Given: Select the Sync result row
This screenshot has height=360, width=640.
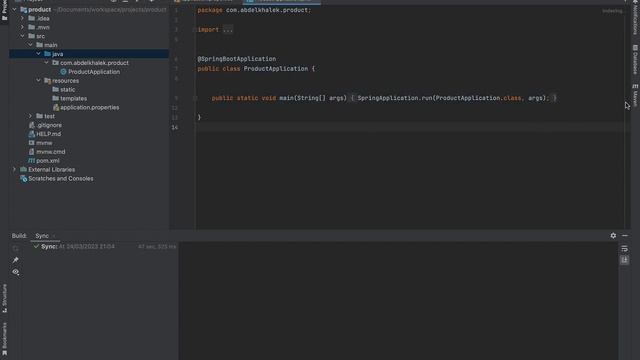Looking at the screenshot, I should point(104,247).
